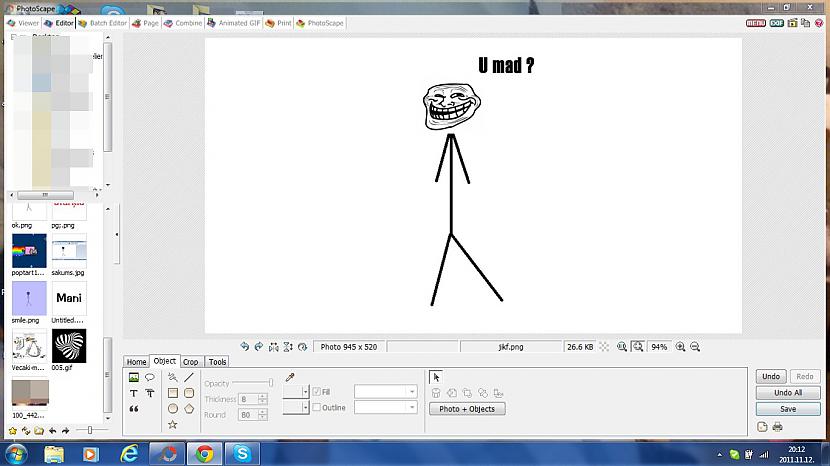Open the Combine module tab
The height and width of the screenshot is (466, 830).
183,23
